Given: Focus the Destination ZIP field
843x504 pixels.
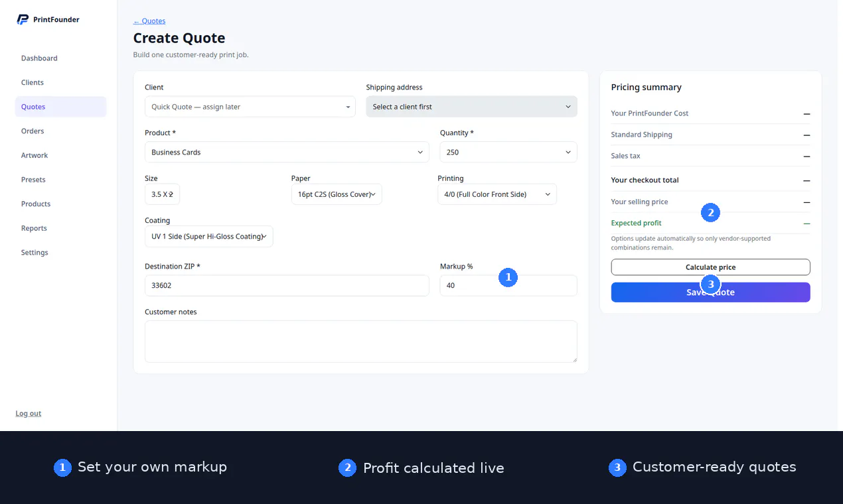Looking at the screenshot, I should click(287, 286).
